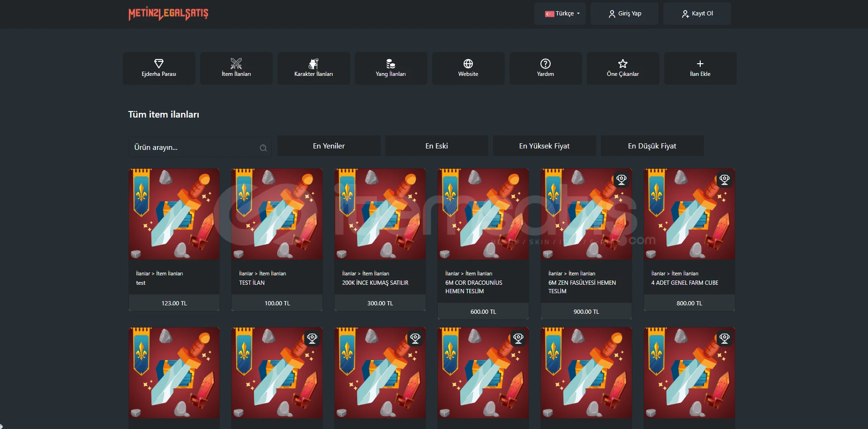Screen dimensions: 868x429
Task: Open the 200K İNCE KUMAŞ SATILIR listing thumbnail
Action: coord(380,214)
